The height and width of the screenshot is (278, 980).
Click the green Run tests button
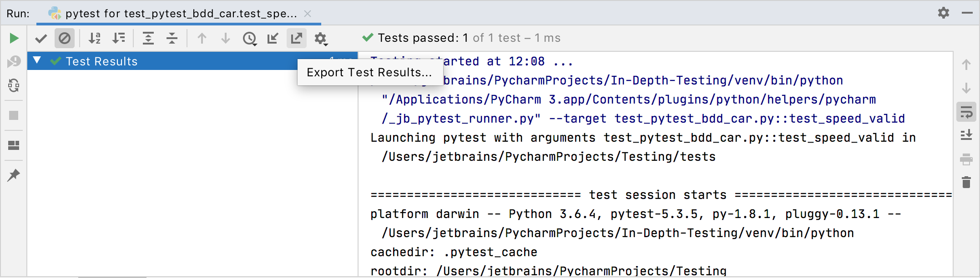point(14,38)
